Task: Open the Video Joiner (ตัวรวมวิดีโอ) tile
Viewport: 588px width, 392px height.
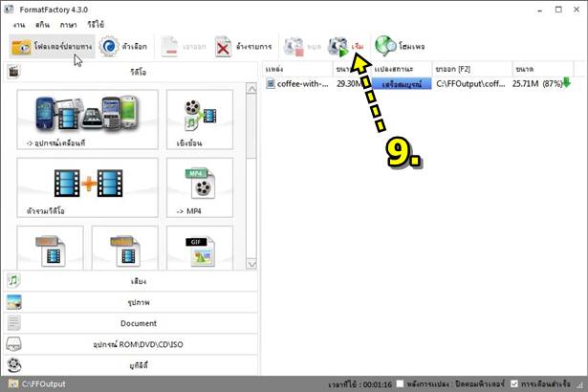Action: point(87,187)
